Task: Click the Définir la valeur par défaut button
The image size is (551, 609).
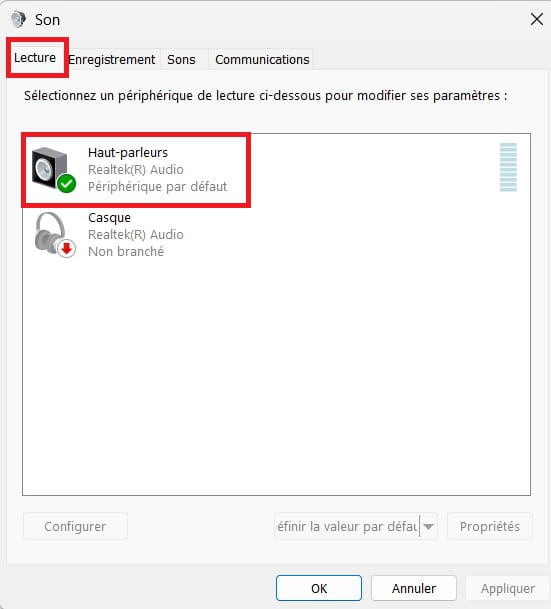Action: (347, 527)
